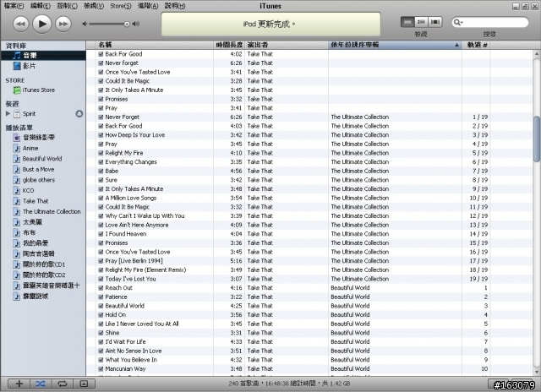541x392 pixels.
Task: Sort by the Artist column header
Action: (x=287, y=45)
